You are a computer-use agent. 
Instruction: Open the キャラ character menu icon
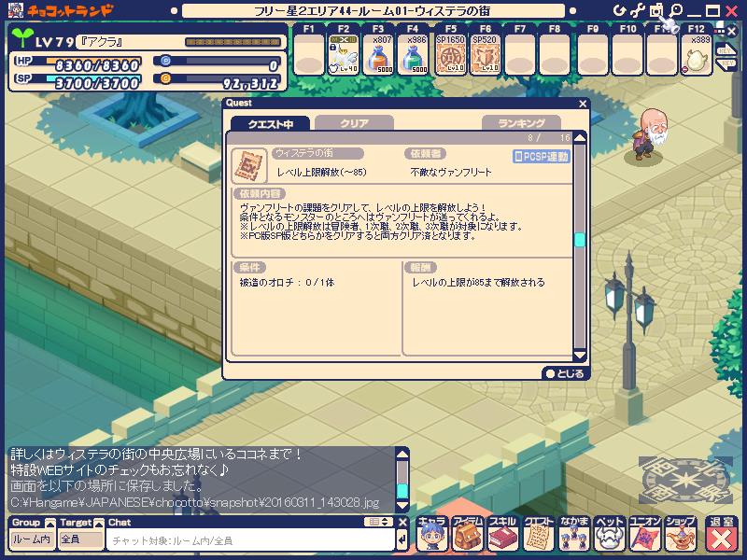pyautogui.click(x=431, y=534)
